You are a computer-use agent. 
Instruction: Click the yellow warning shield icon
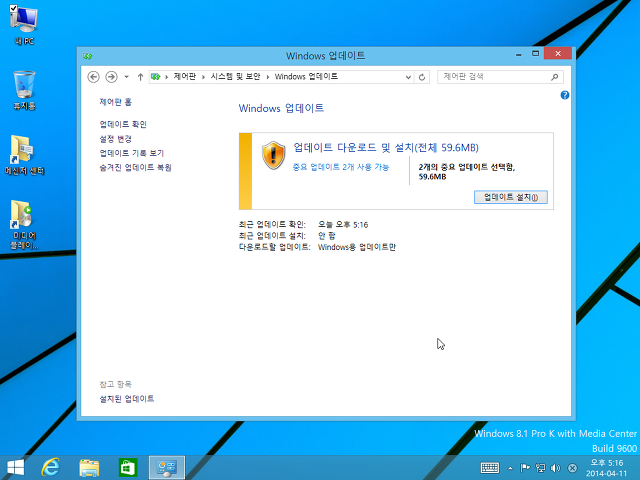pos(273,156)
